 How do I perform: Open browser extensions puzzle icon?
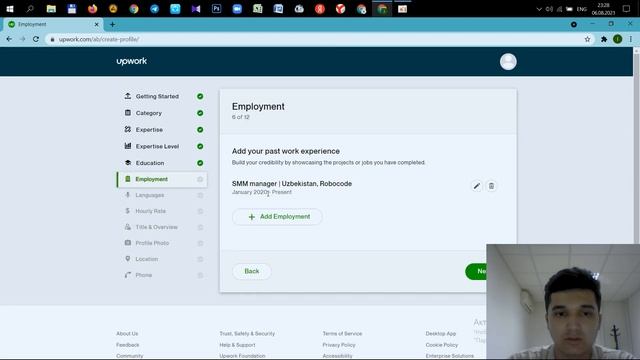pos(604,39)
